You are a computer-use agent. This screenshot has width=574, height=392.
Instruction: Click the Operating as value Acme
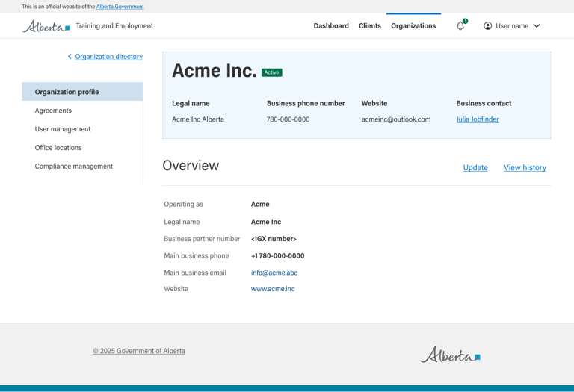click(260, 204)
